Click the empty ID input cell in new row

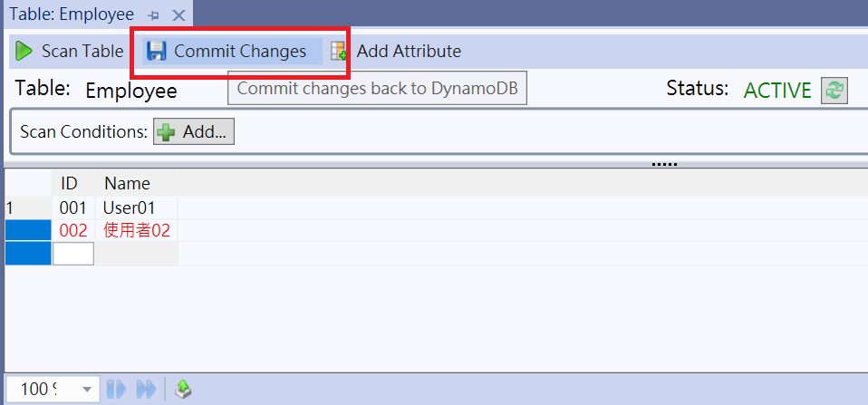coord(73,254)
